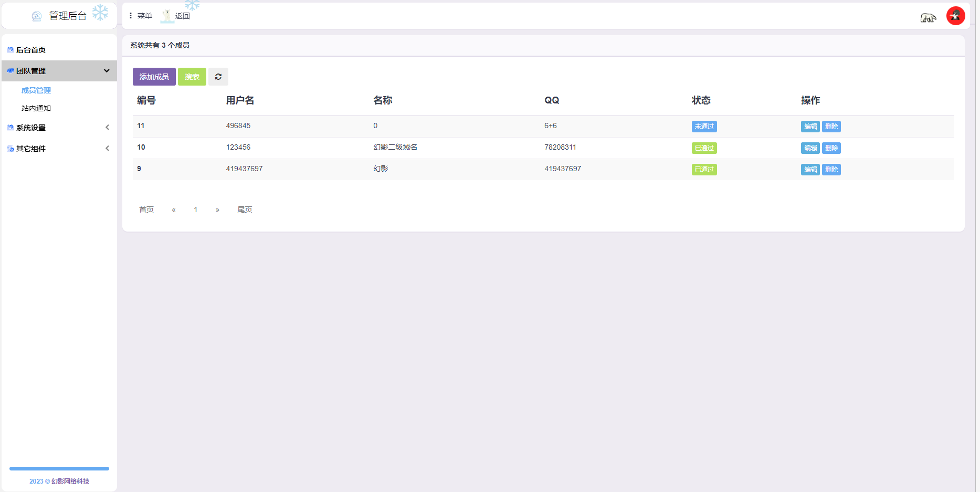980x492 pixels.
Task: Click the green 搜索 button
Action: point(192,77)
